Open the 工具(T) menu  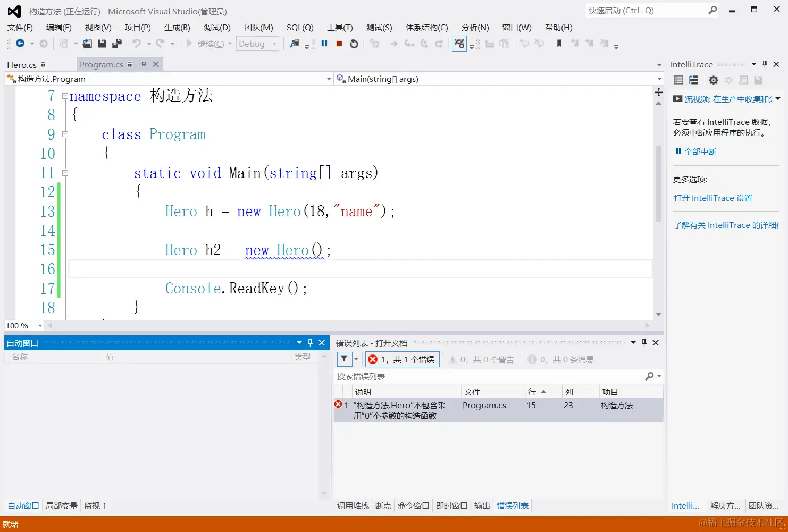[340, 28]
